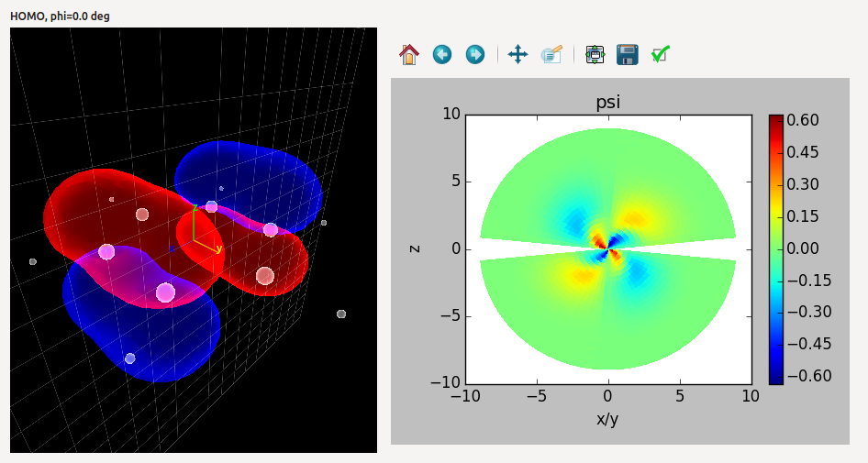Reset plot with the Home icon
The image size is (868, 463).
click(409, 55)
